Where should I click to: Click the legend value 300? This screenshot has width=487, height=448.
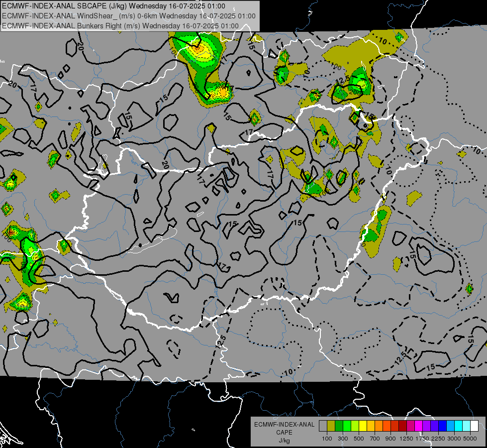(x=343, y=439)
